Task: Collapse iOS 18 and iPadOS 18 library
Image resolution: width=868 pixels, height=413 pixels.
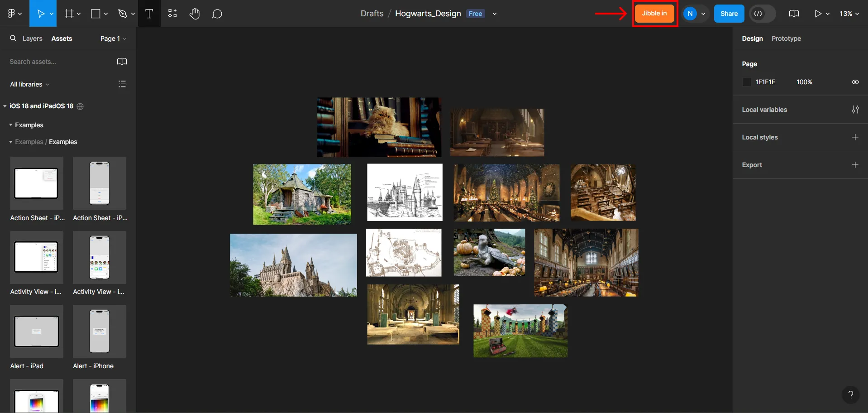Action: tap(5, 106)
